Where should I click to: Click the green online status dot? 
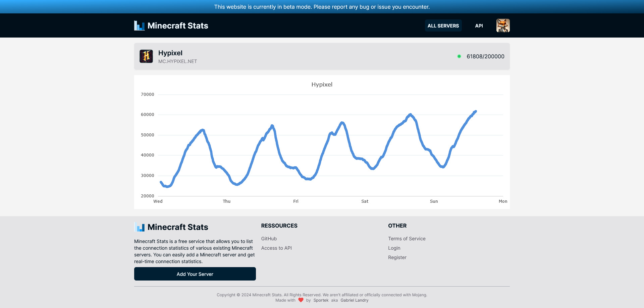click(x=459, y=56)
